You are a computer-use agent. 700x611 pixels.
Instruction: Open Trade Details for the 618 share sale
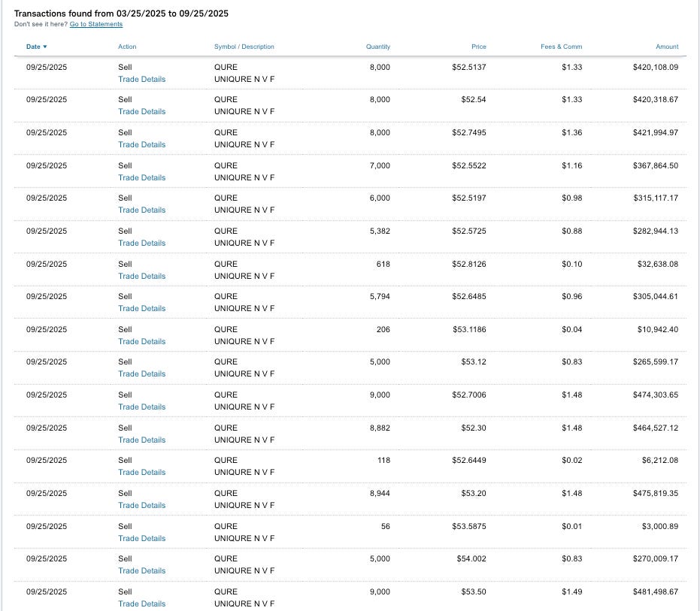point(142,276)
